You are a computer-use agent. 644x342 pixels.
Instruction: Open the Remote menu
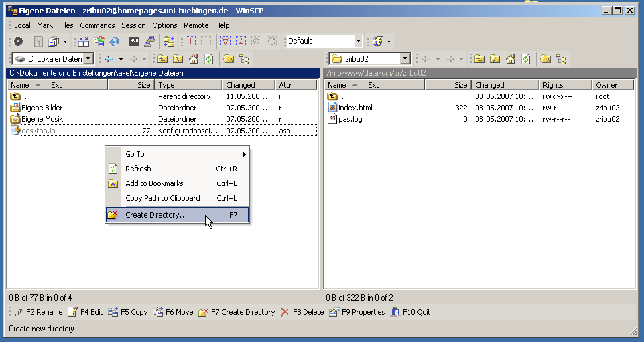[196, 25]
